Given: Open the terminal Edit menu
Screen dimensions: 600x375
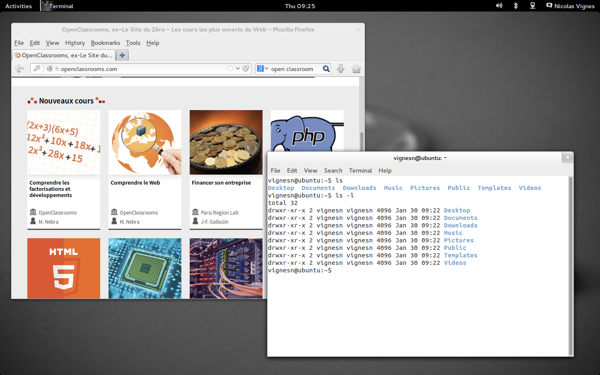Looking at the screenshot, I should click(x=292, y=171).
